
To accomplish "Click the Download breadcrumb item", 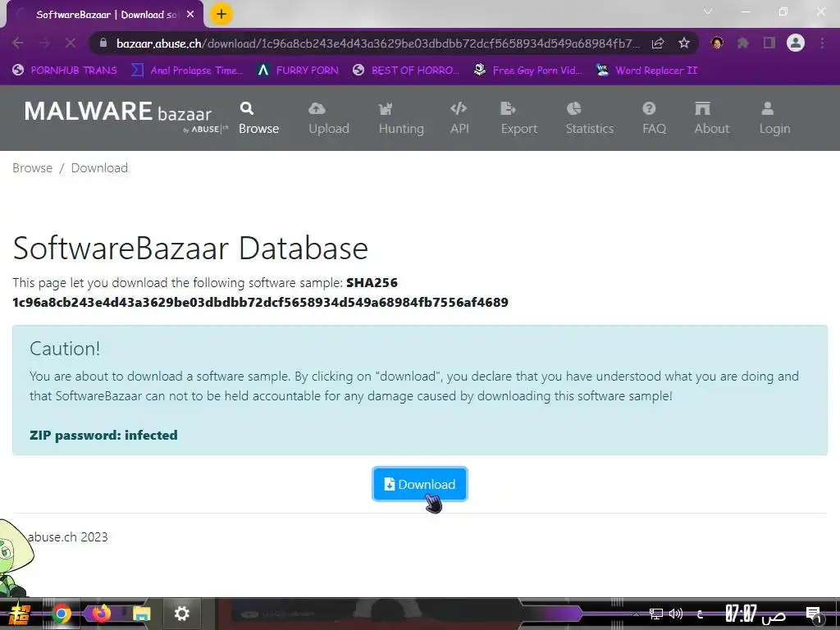I will (99, 167).
